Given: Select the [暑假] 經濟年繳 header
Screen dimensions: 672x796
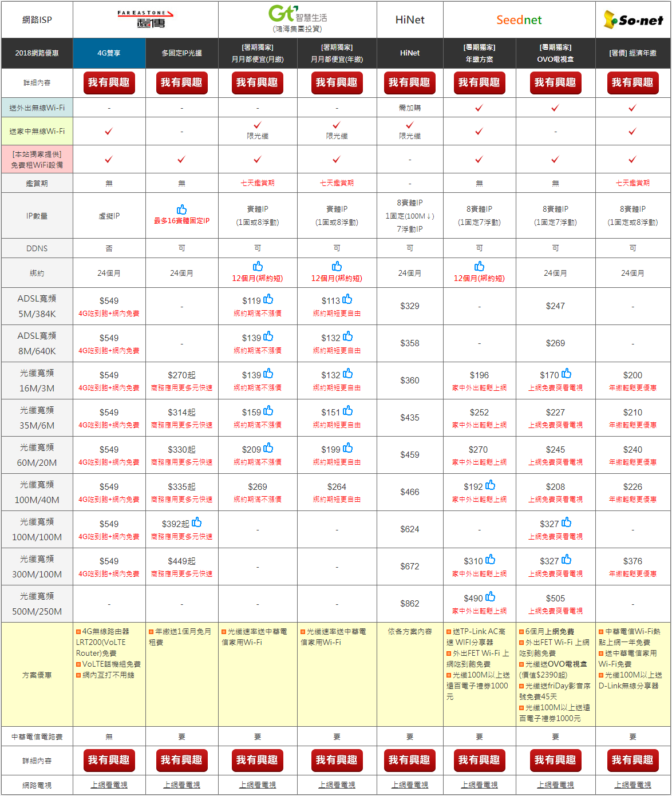Looking at the screenshot, I should tap(633, 53).
